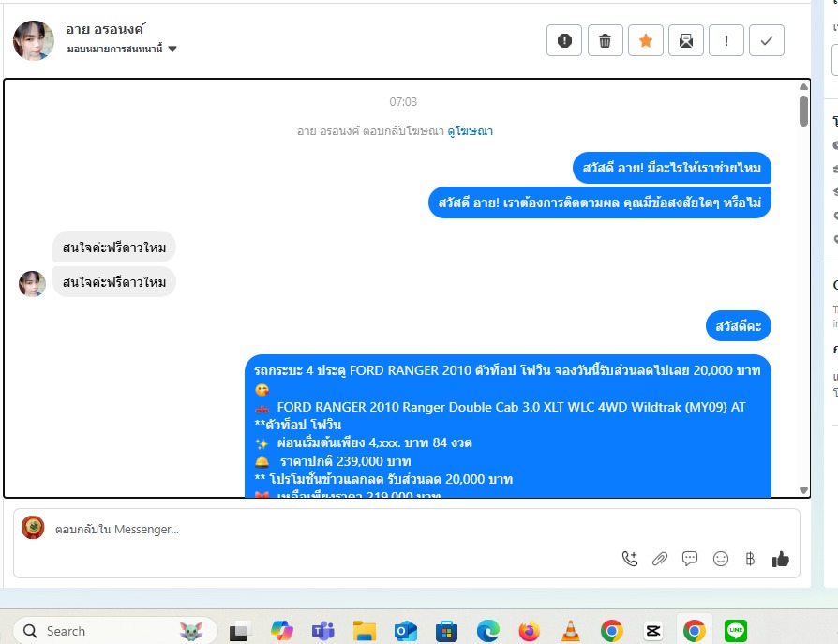Click the page avatar in reply box
The image size is (838, 644).
pos(33,528)
